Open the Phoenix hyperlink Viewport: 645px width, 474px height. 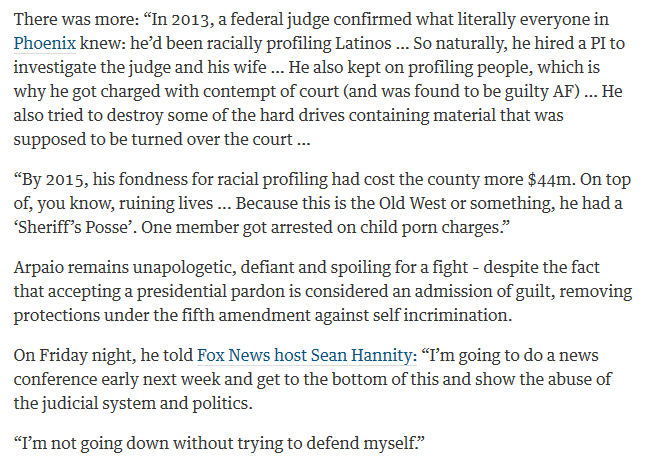coord(44,44)
